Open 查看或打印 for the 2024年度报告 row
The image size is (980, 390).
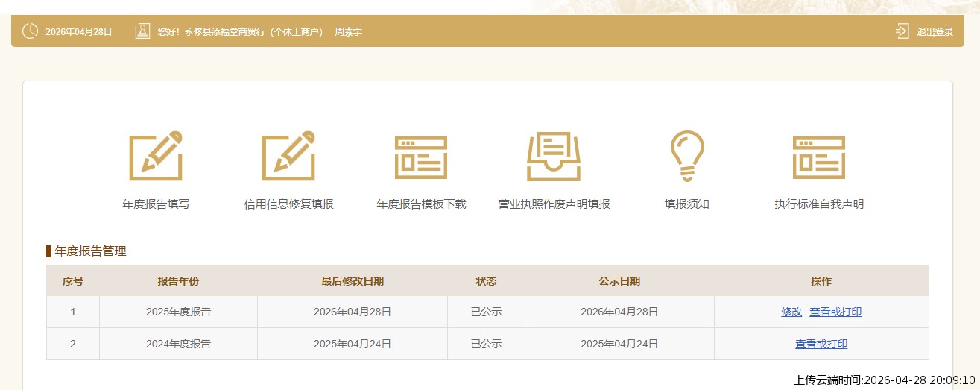point(821,344)
